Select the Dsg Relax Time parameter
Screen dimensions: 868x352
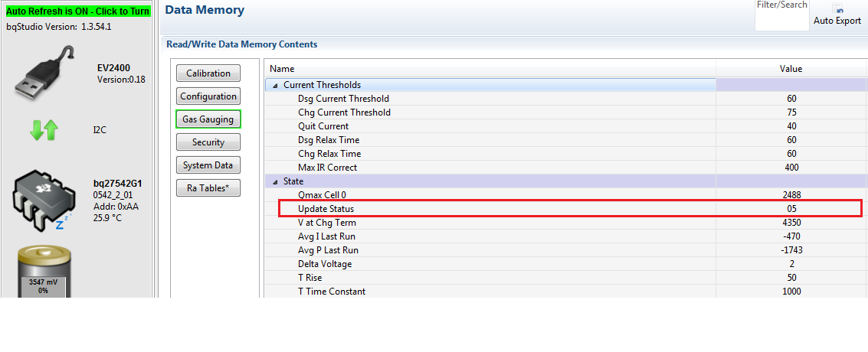(327, 140)
